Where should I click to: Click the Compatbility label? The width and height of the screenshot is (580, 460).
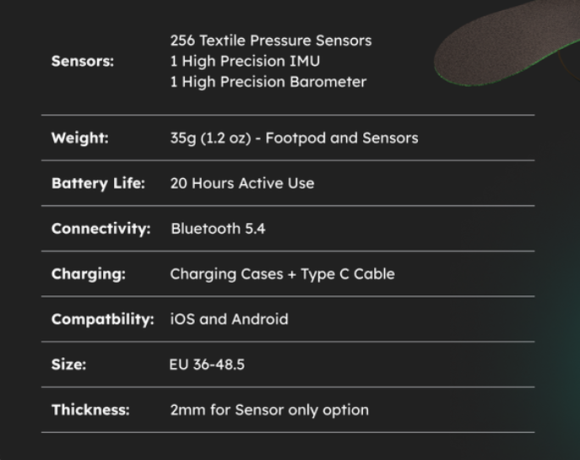tap(102, 319)
